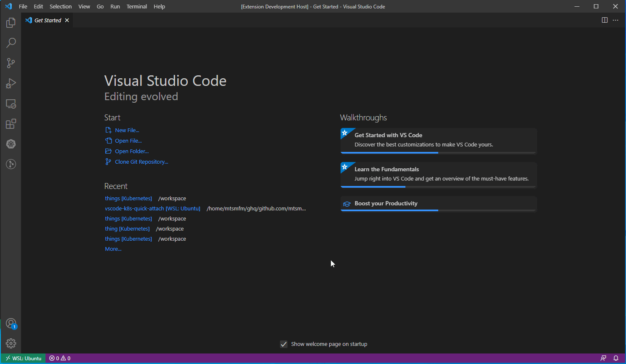Toggle Show welcome page on startup checkbox
This screenshot has width=626, height=364.
[x=284, y=344]
